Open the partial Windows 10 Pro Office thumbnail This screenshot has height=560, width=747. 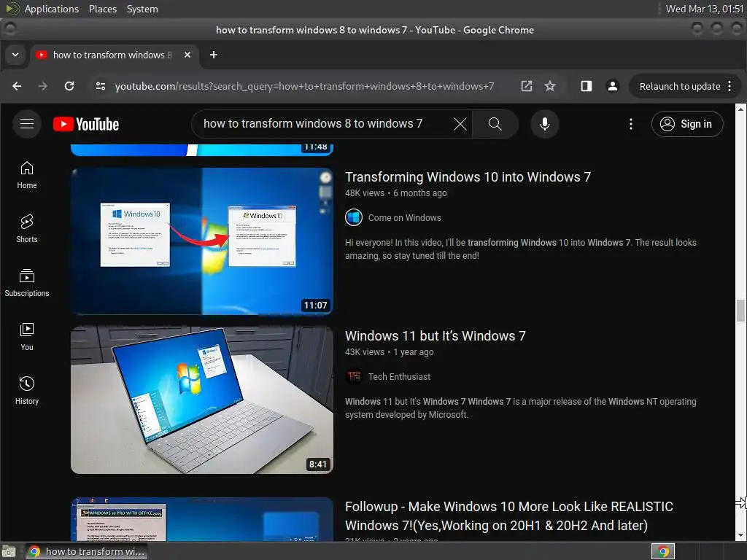tap(202, 519)
